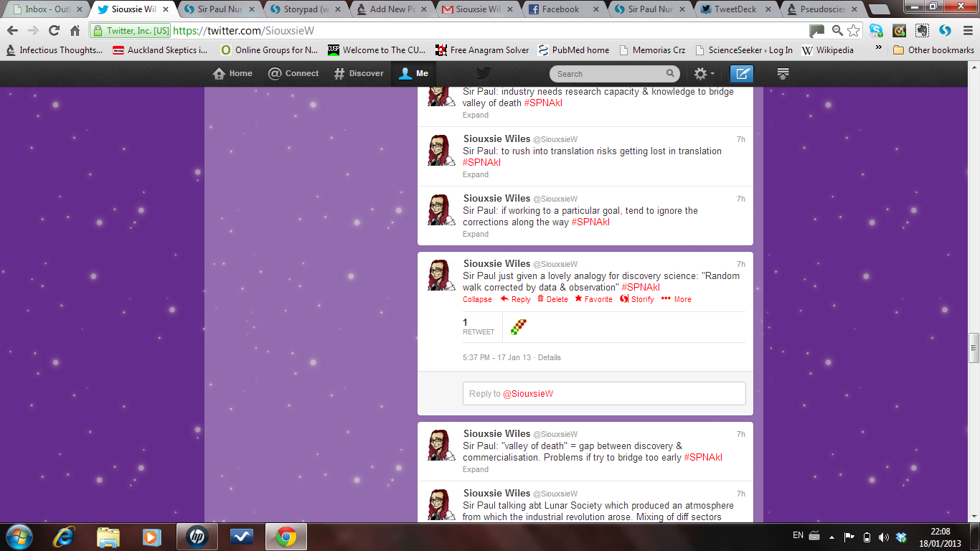
Task: Collapse the expanded tweet
Action: click(477, 299)
